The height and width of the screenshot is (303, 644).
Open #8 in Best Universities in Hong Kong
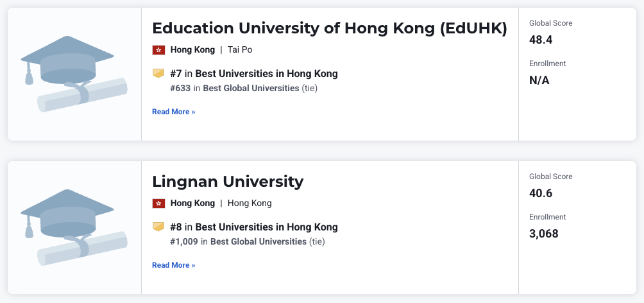(x=254, y=227)
